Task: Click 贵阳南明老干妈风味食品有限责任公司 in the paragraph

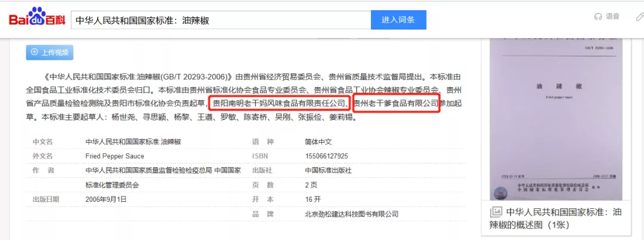Action: (x=278, y=103)
